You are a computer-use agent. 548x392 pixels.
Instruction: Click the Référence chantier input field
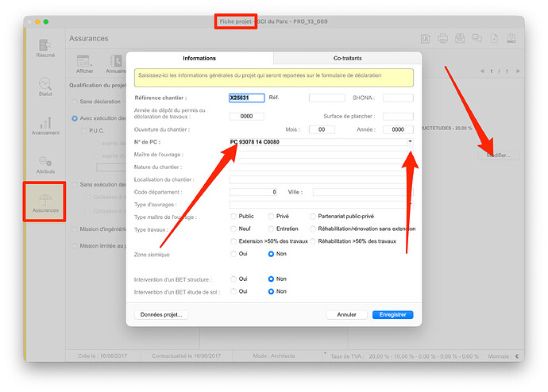click(x=246, y=98)
